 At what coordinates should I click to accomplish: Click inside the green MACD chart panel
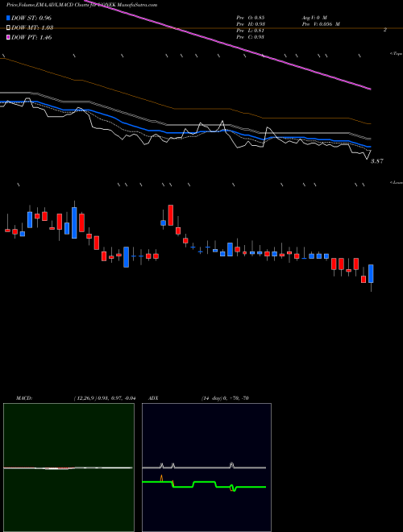pyautogui.click(x=69, y=468)
